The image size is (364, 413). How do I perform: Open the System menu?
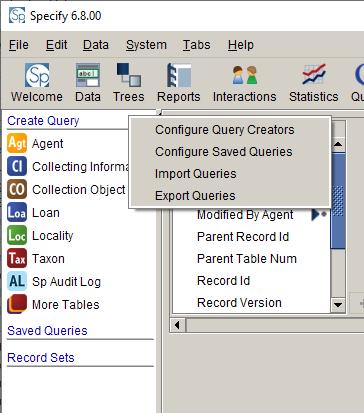point(146,45)
